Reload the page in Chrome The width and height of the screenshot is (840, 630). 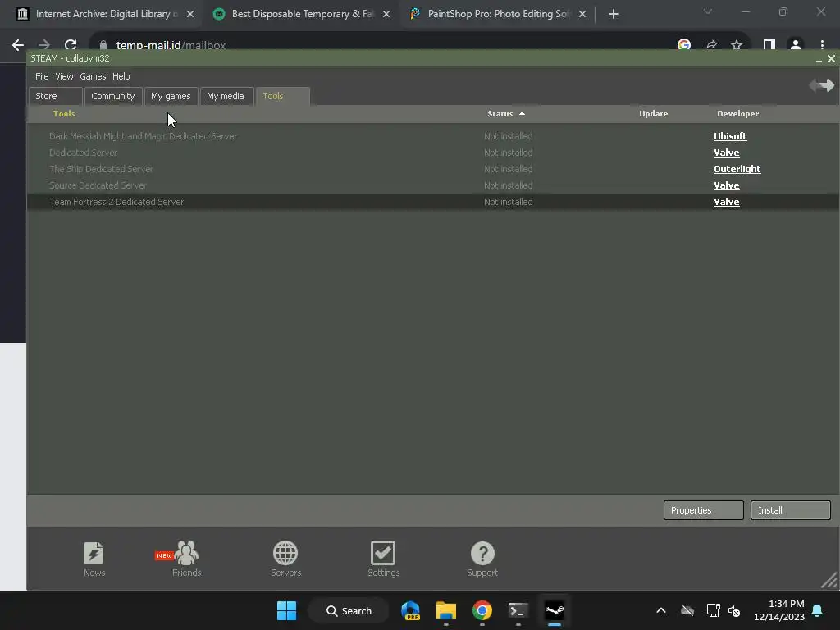pyautogui.click(x=71, y=44)
